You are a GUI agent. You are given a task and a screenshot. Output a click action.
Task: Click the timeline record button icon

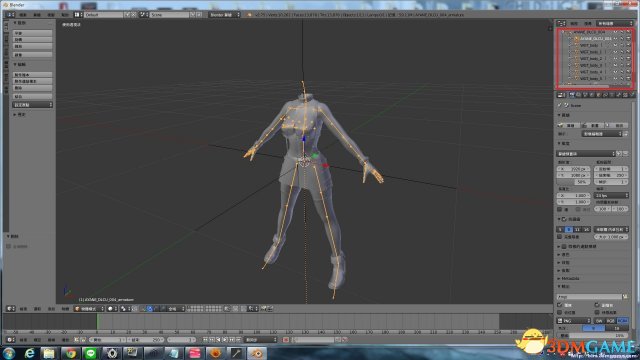click(286, 340)
